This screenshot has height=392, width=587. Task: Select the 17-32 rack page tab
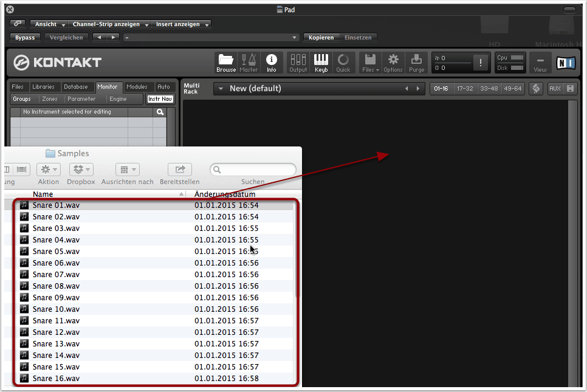click(465, 89)
